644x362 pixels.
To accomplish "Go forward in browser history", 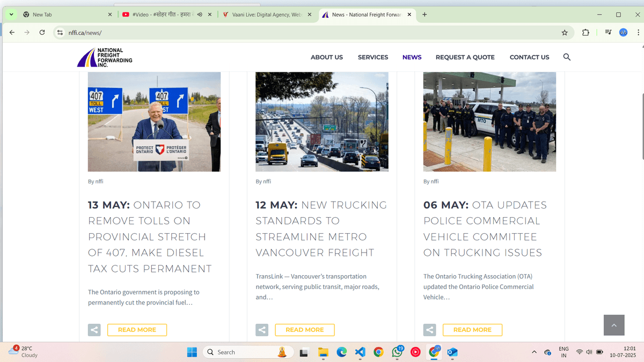I will [27, 33].
